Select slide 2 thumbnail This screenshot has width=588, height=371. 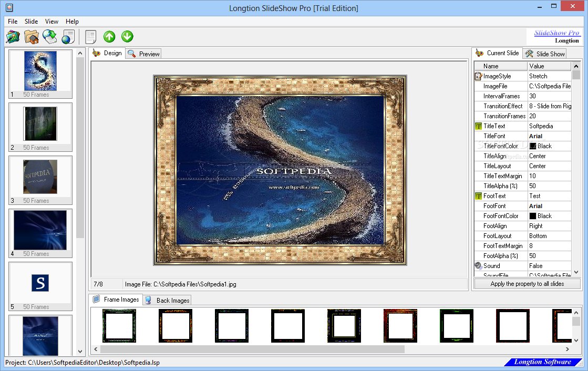(x=40, y=127)
